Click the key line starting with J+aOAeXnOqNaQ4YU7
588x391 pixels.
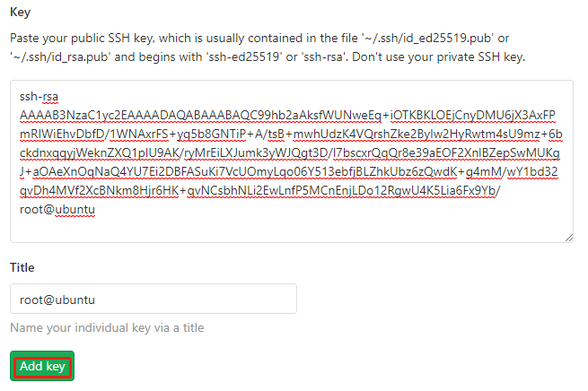[x=289, y=171]
